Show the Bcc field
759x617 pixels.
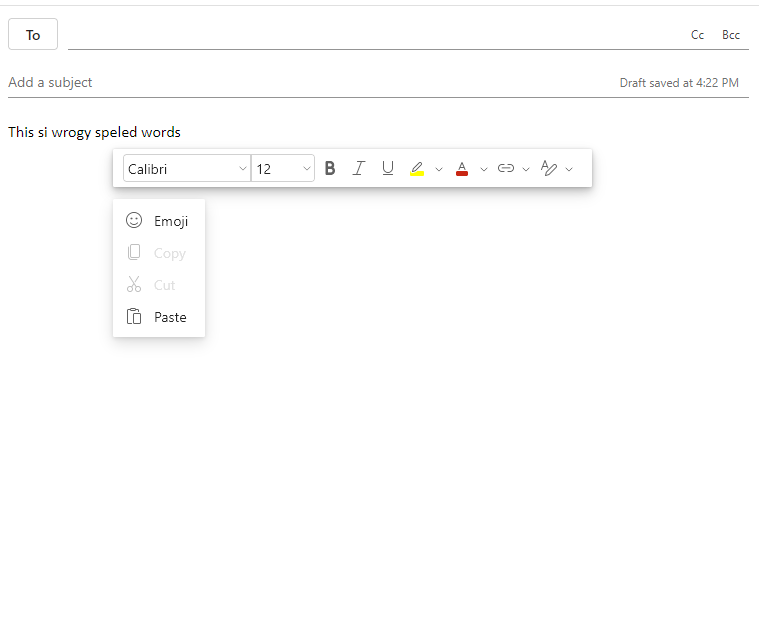click(731, 35)
